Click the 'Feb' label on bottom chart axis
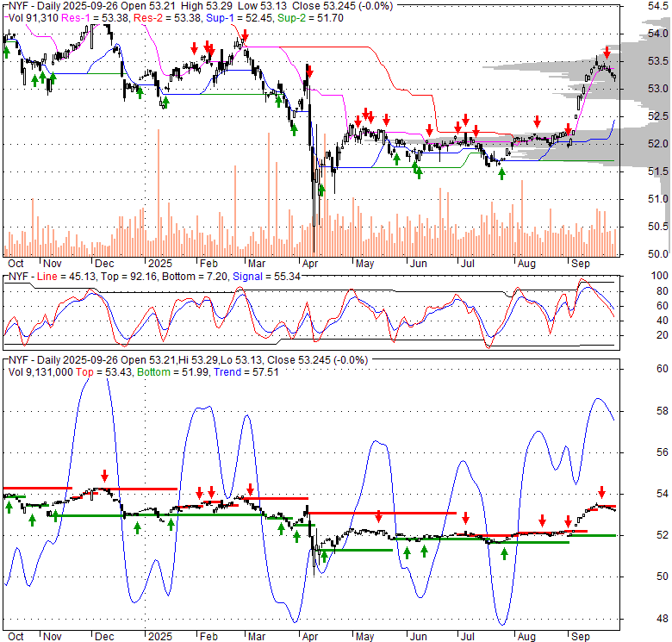672x642 pixels. click(x=208, y=637)
